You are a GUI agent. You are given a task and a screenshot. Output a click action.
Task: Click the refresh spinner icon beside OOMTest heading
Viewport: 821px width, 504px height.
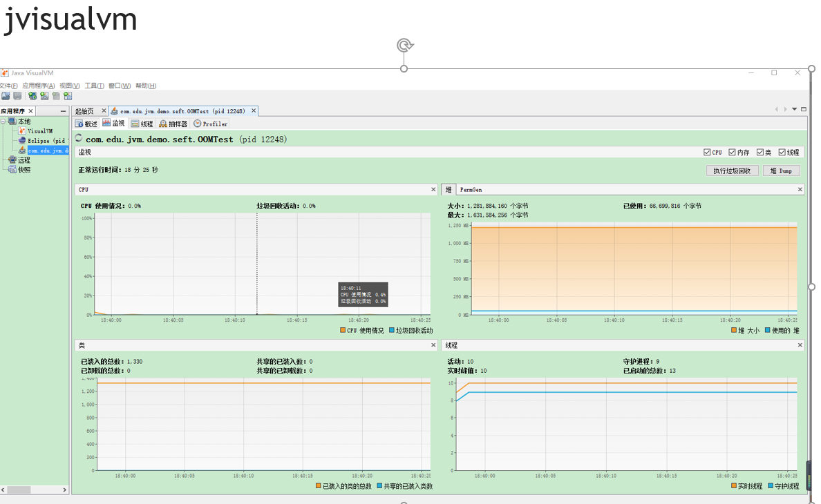pos(79,138)
